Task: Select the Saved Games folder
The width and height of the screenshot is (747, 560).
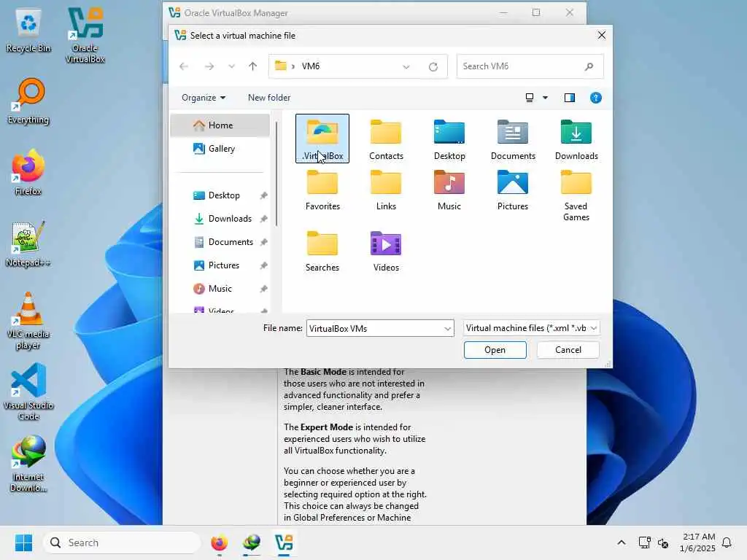Action: [576, 195]
